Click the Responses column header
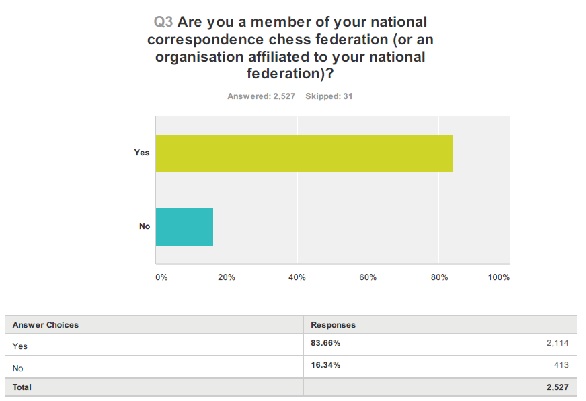 click(x=333, y=325)
